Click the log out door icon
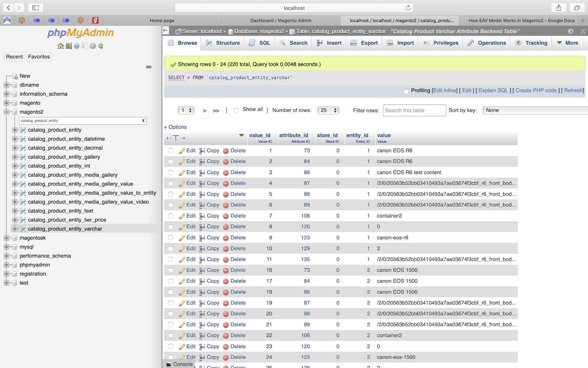The height and width of the screenshot is (368, 588). pos(69,46)
